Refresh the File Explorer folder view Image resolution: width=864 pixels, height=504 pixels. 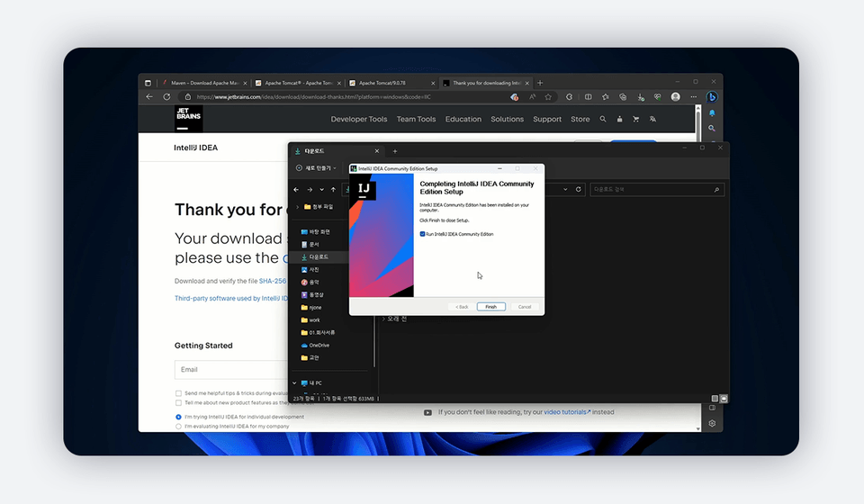pyautogui.click(x=578, y=190)
